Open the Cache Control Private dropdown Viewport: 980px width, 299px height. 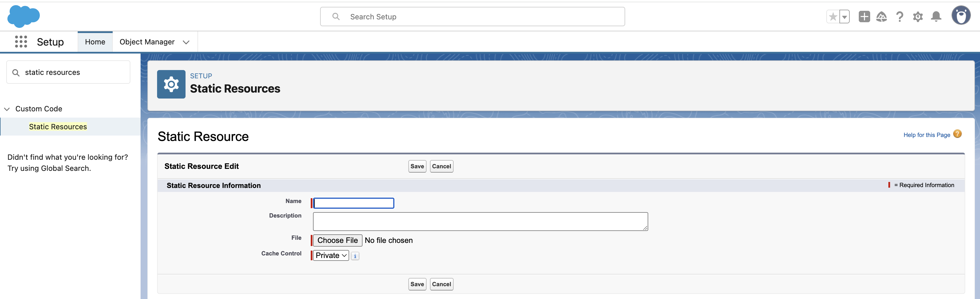point(331,256)
